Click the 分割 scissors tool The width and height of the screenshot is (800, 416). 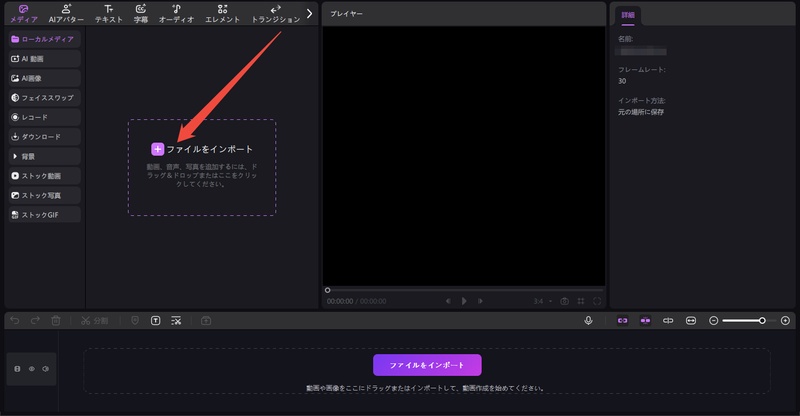click(94, 321)
